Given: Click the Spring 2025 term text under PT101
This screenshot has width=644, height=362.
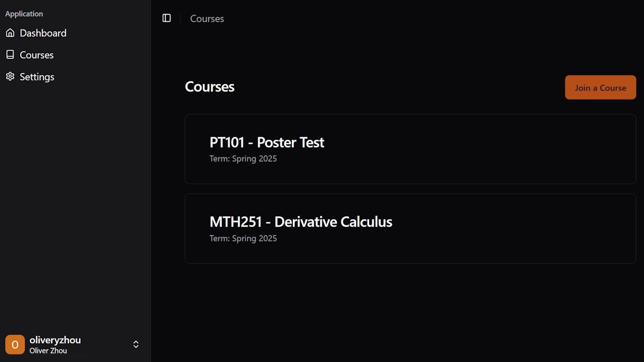Looking at the screenshot, I should tap(243, 158).
